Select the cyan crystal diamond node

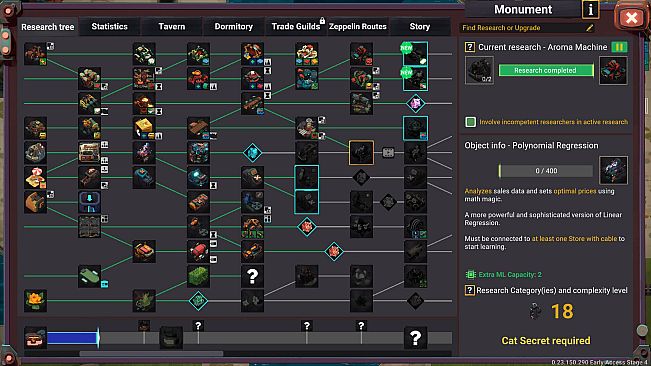pos(252,152)
